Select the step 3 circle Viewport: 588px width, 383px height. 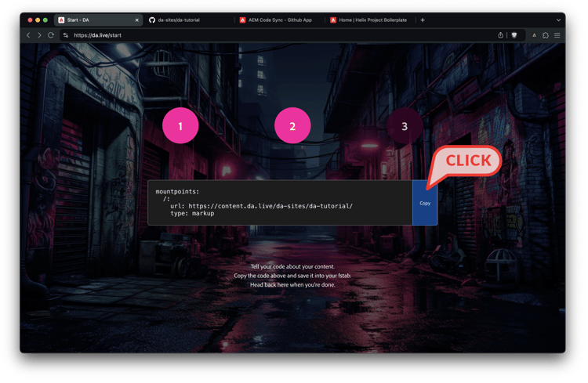(405, 126)
